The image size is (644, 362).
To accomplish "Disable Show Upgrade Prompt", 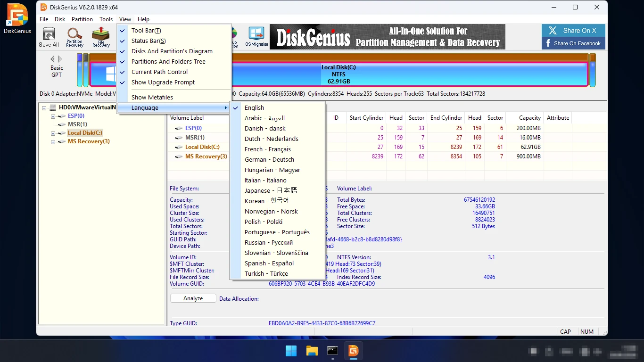I will (x=174, y=82).
